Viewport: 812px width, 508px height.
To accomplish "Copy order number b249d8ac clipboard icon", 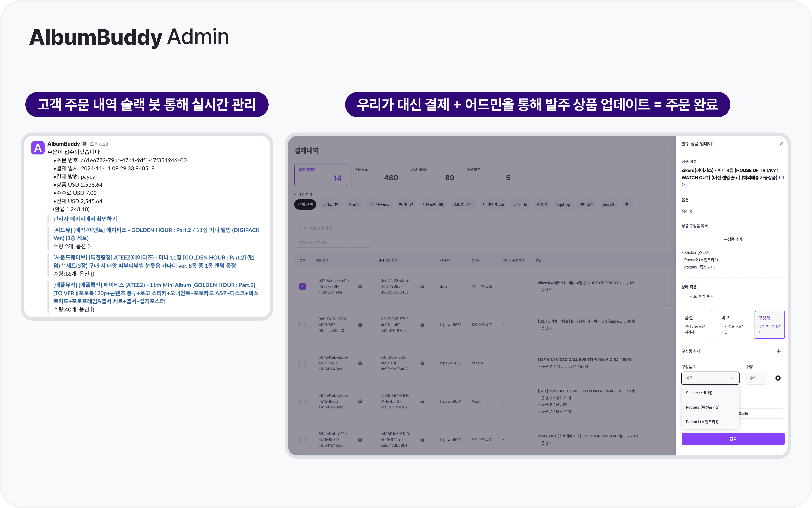I will click(x=360, y=286).
